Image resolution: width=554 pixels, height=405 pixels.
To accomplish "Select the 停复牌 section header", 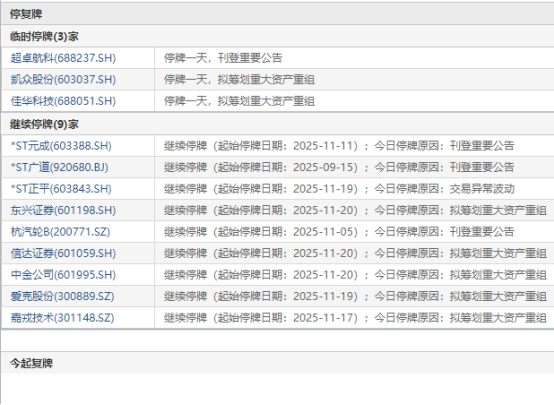I will click(x=26, y=14).
